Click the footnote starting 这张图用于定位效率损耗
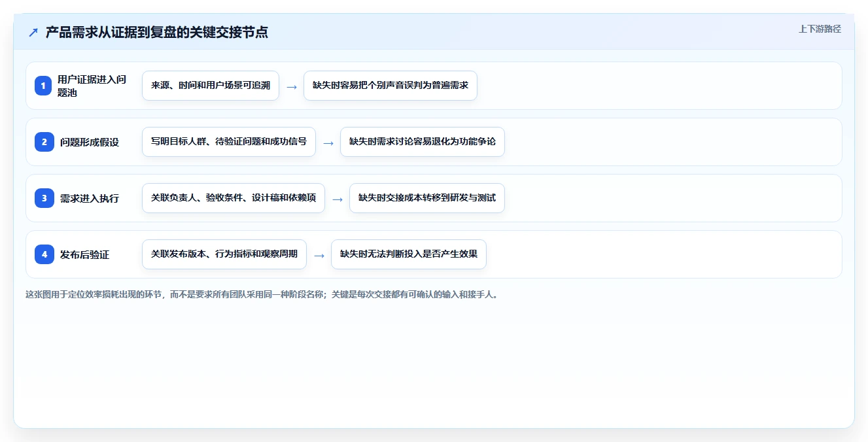The width and height of the screenshot is (868, 442). [262, 295]
